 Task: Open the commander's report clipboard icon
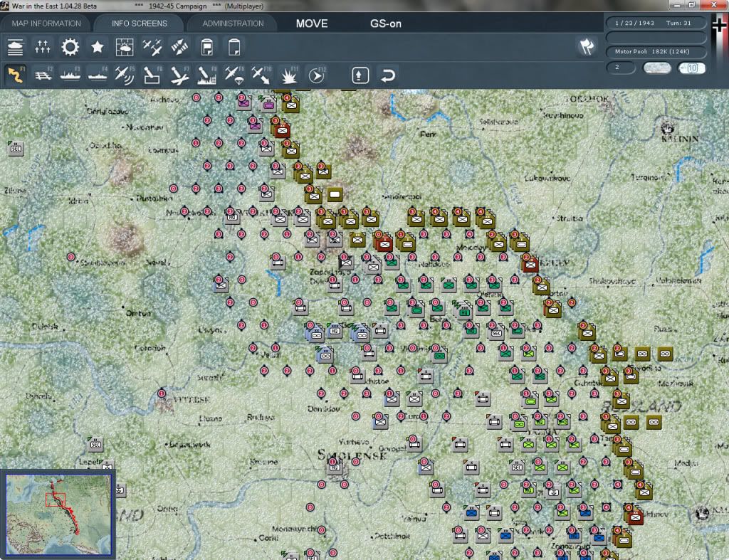tap(207, 47)
